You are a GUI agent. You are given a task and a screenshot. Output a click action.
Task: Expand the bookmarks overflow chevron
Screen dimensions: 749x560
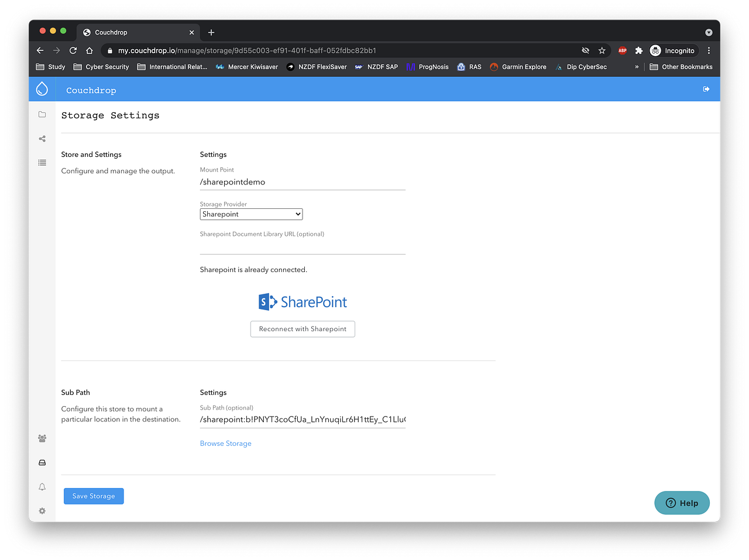point(636,67)
